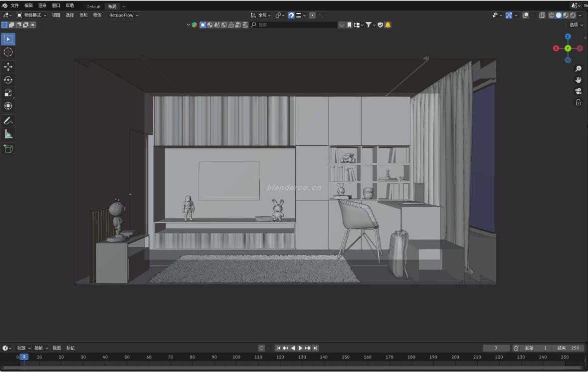This screenshot has height=372, width=588.
Task: Select the Move tool
Action: coord(8,67)
